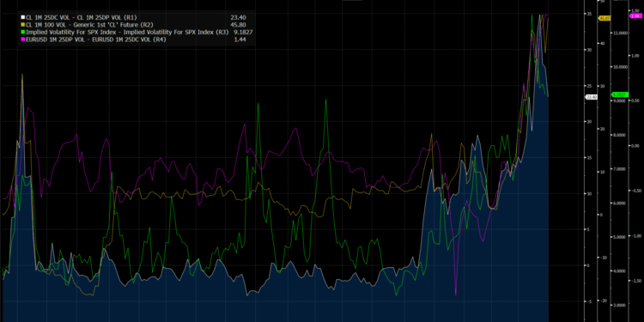Image resolution: width=644 pixels, height=322 pixels.
Task: Click the 5.0000 tick on the R3 axis
Action: coord(619,237)
